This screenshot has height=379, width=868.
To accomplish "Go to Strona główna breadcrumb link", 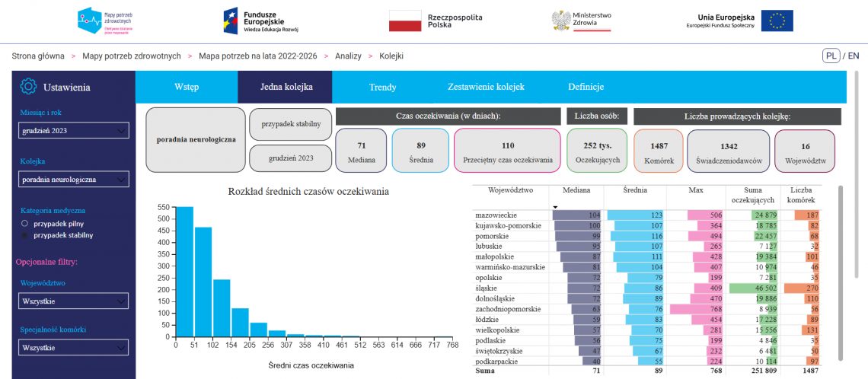I will coord(38,56).
